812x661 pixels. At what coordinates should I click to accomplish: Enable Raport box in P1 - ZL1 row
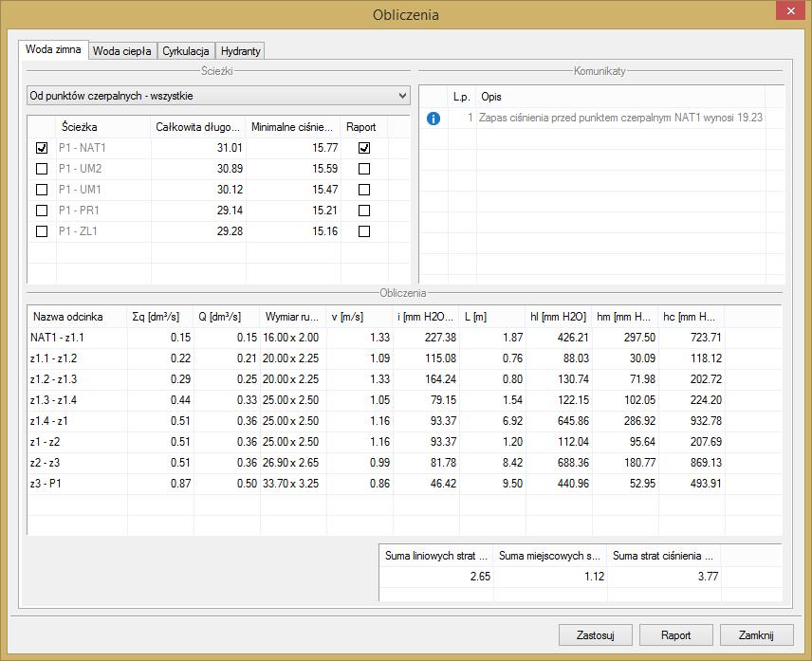(364, 230)
